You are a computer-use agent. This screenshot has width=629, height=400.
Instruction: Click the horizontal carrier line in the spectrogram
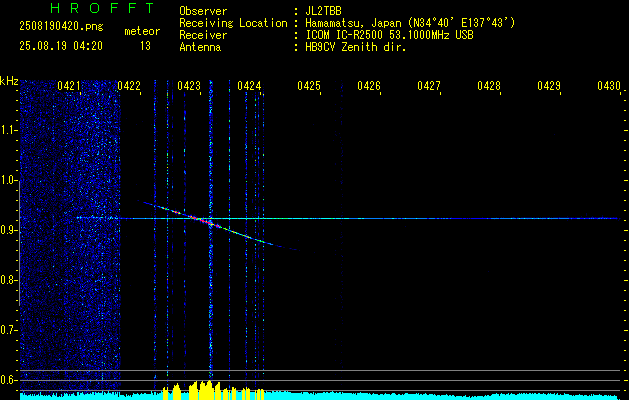[349, 219]
